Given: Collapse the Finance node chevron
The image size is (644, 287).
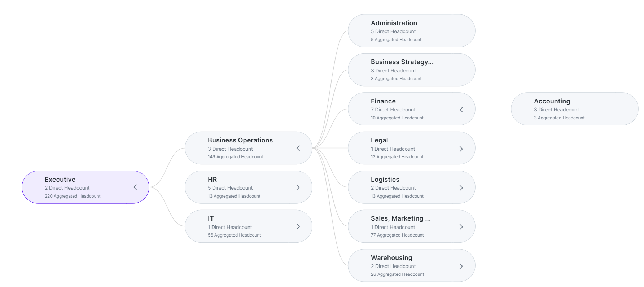Looking at the screenshot, I should tap(461, 110).
